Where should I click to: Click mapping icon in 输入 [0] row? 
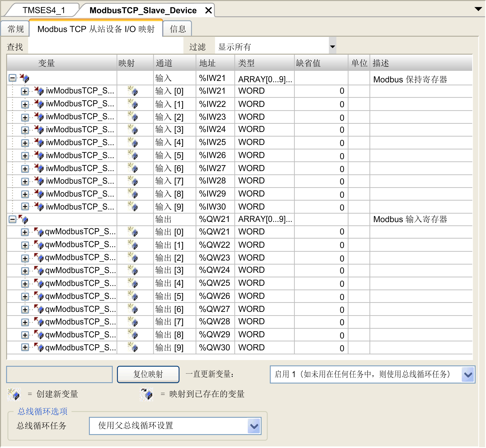[x=133, y=91]
